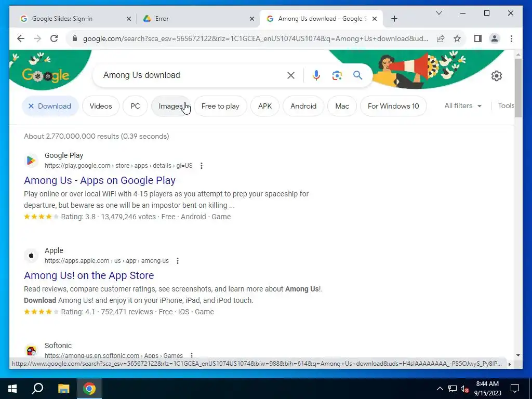Click the network tray icon
The width and height of the screenshot is (532, 399).
pos(452,389)
